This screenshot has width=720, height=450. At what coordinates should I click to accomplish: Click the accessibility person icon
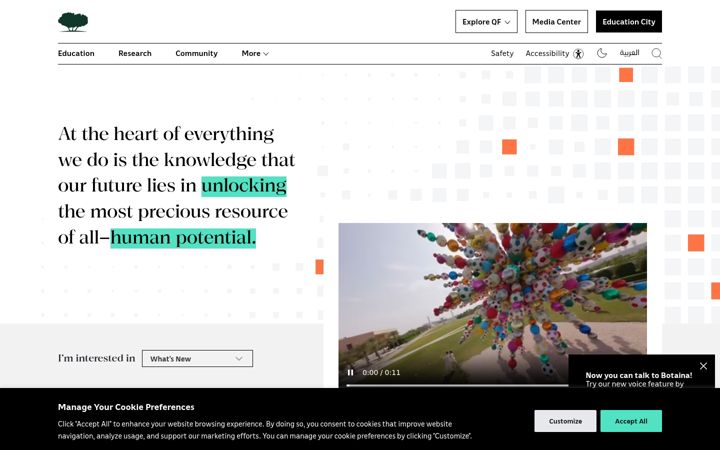(579, 54)
